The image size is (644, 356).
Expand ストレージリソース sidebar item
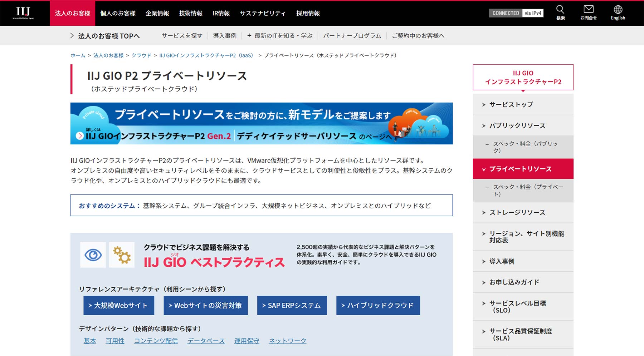coord(523,212)
